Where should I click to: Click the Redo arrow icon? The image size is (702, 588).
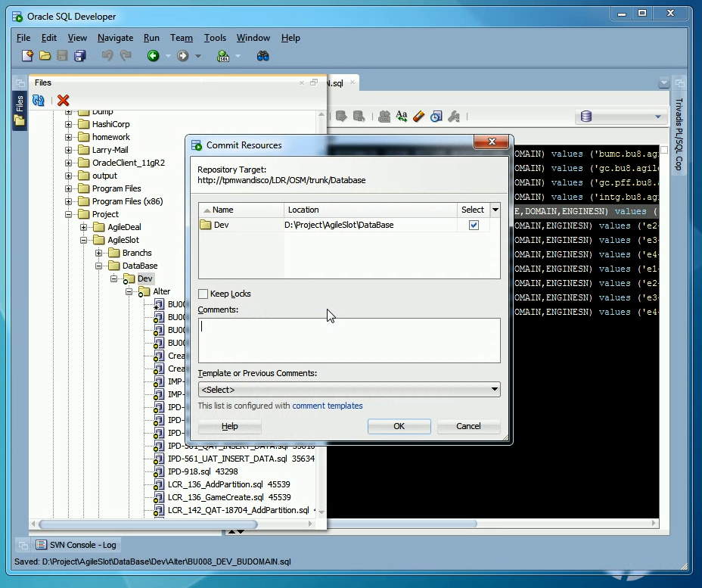[126, 56]
